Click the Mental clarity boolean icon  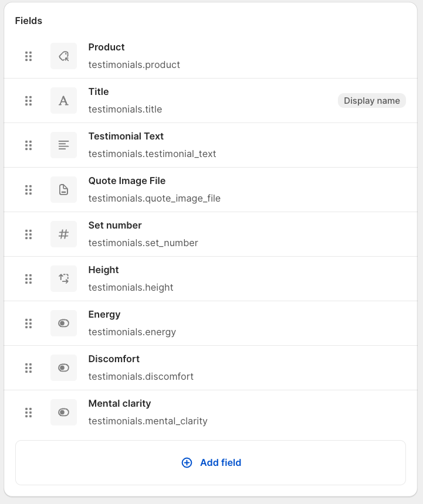[x=63, y=413]
